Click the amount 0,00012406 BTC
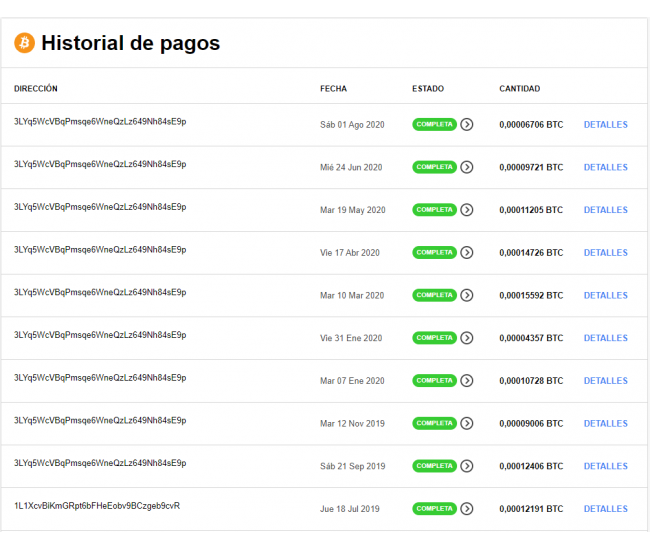Screen dimensions: 650x550 coord(531,466)
